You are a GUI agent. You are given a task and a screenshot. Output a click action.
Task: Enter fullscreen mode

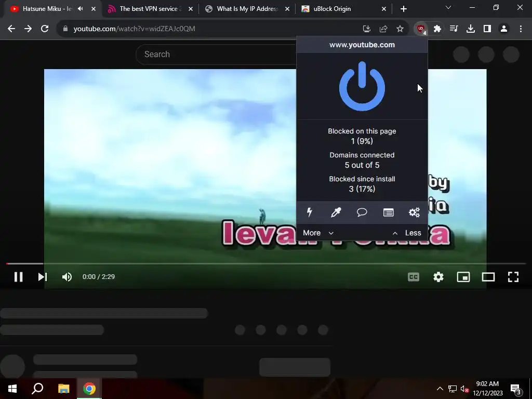(513, 277)
